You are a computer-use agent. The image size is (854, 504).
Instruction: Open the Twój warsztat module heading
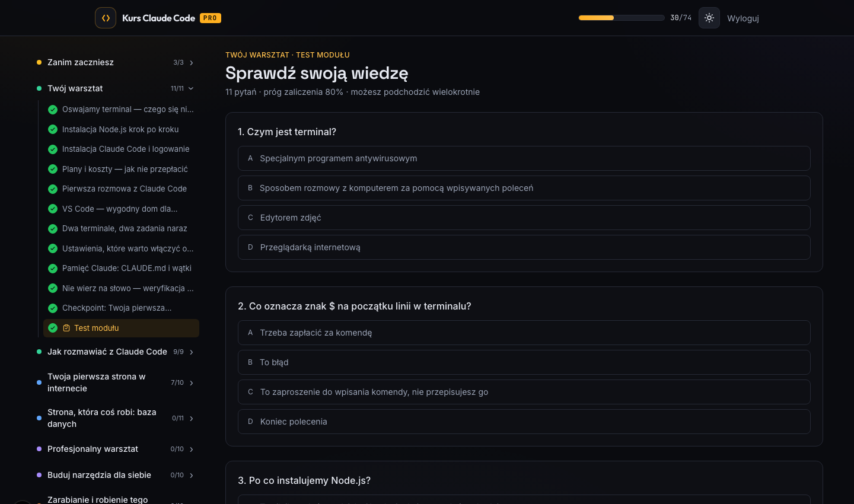pyautogui.click(x=75, y=88)
